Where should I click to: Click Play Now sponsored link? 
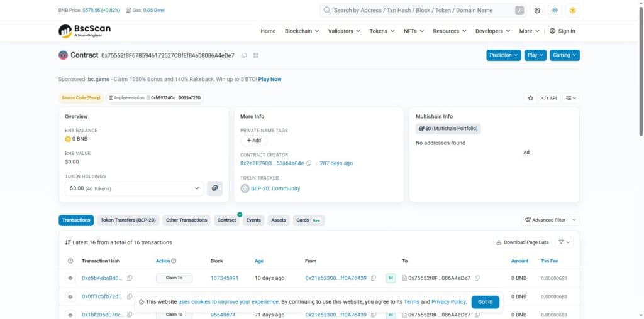(270, 79)
